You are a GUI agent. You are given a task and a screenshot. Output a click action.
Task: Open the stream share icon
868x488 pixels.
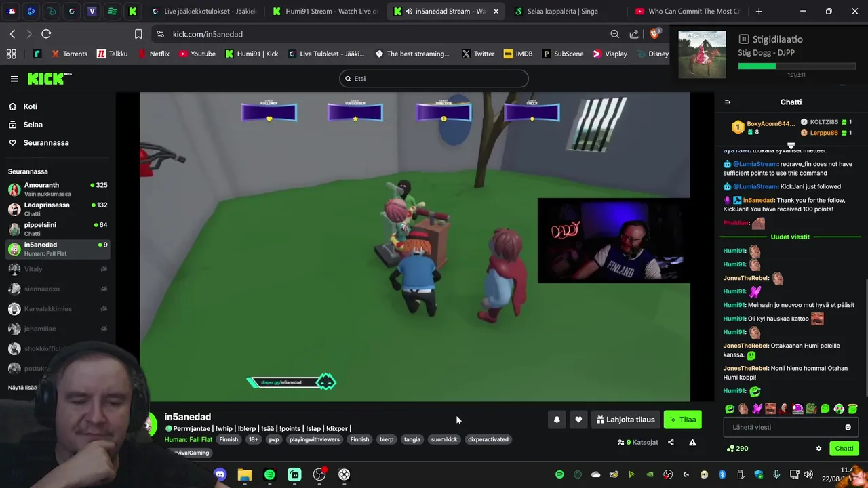coord(671,443)
